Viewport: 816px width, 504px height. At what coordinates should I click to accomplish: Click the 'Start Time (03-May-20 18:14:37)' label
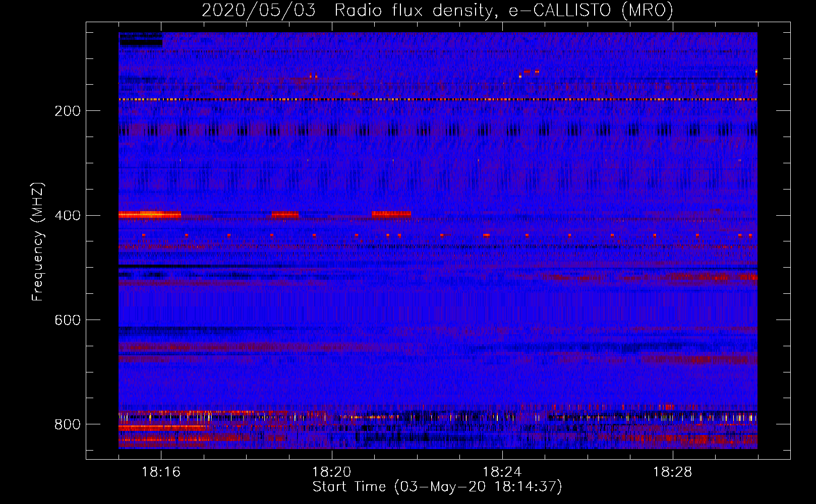pos(437,487)
